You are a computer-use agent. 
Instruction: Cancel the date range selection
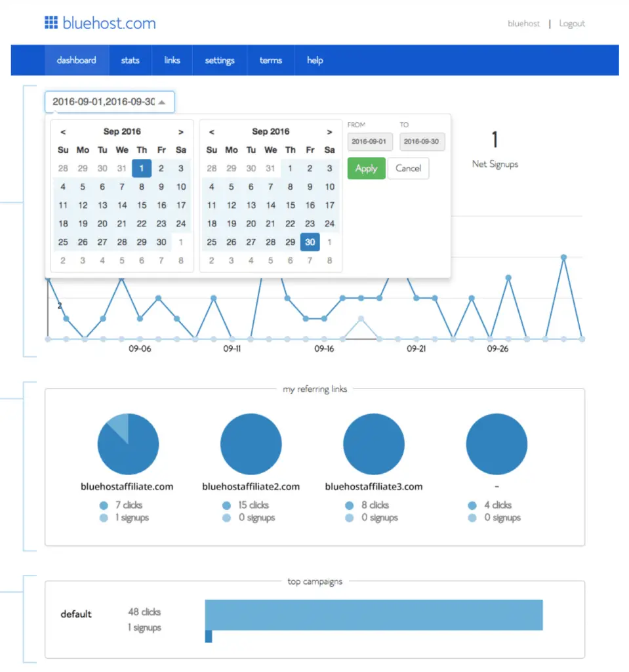point(409,169)
